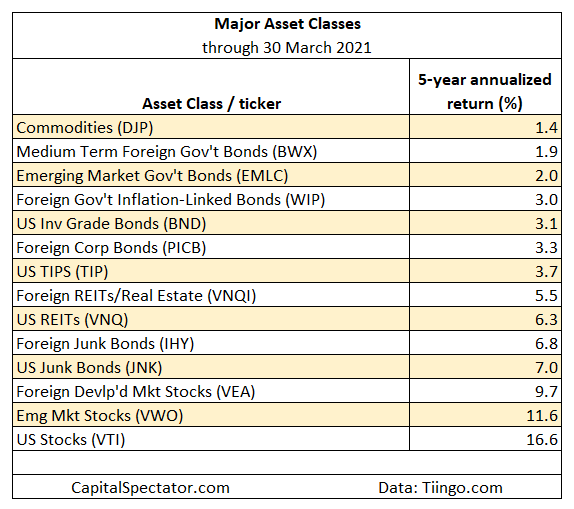Click Medium Term Foreign Gov't Bonds (BWX)

coord(167,152)
